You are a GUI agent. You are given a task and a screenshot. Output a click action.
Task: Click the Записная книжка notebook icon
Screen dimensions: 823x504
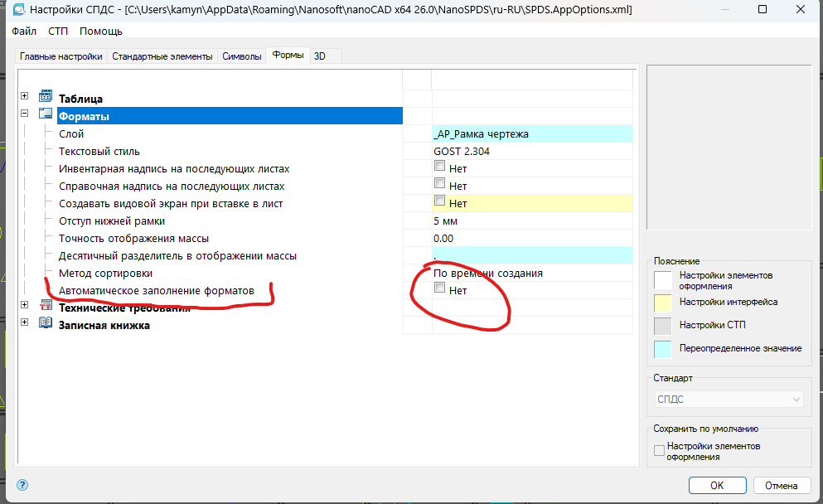click(46, 325)
